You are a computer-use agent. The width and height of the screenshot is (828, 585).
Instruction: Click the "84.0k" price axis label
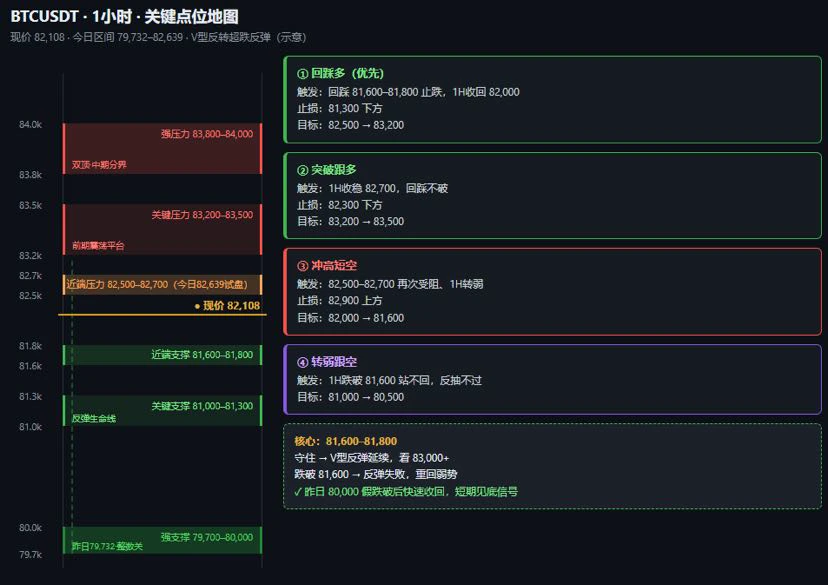(x=30, y=125)
